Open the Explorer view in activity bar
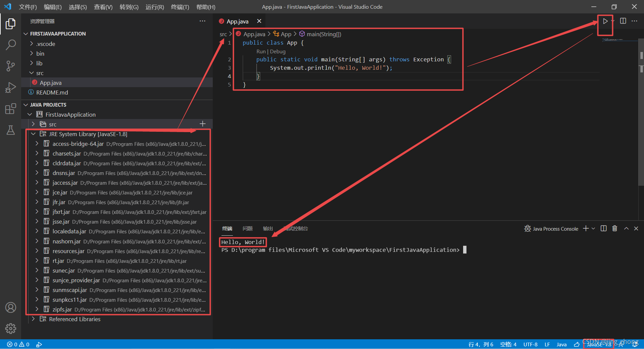 coord(10,24)
